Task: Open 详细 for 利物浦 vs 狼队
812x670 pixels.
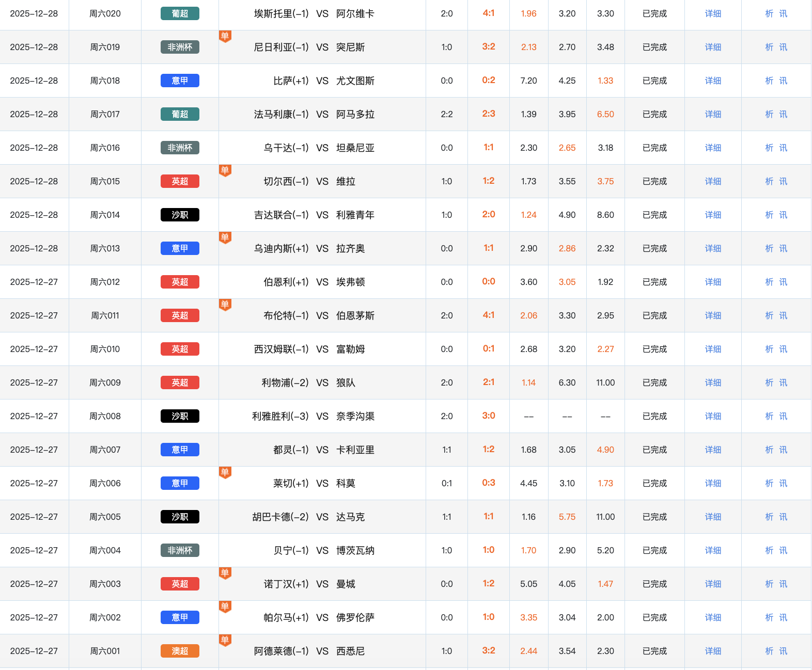Action: pos(713,382)
